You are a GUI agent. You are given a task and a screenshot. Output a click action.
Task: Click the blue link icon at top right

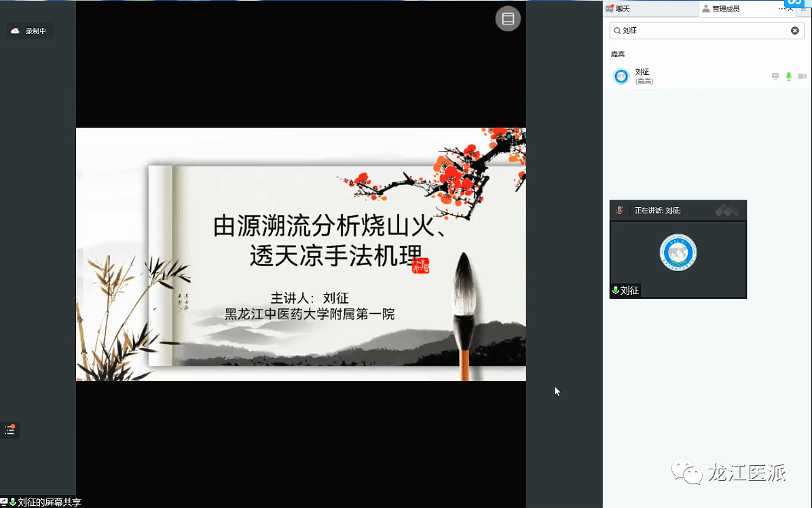coord(794,3)
